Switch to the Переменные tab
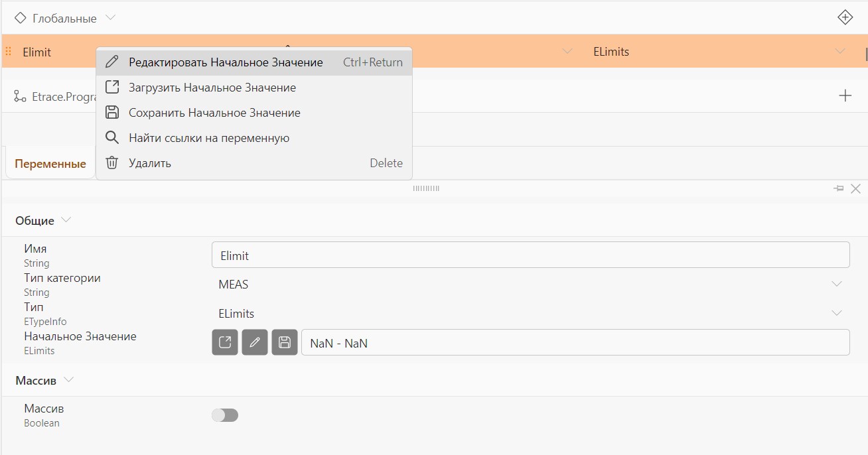The height and width of the screenshot is (455, 868). pos(50,164)
